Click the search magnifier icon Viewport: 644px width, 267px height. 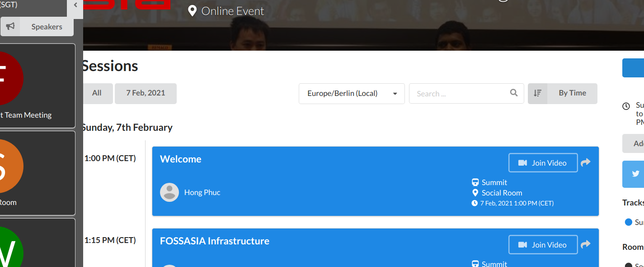[x=514, y=93]
